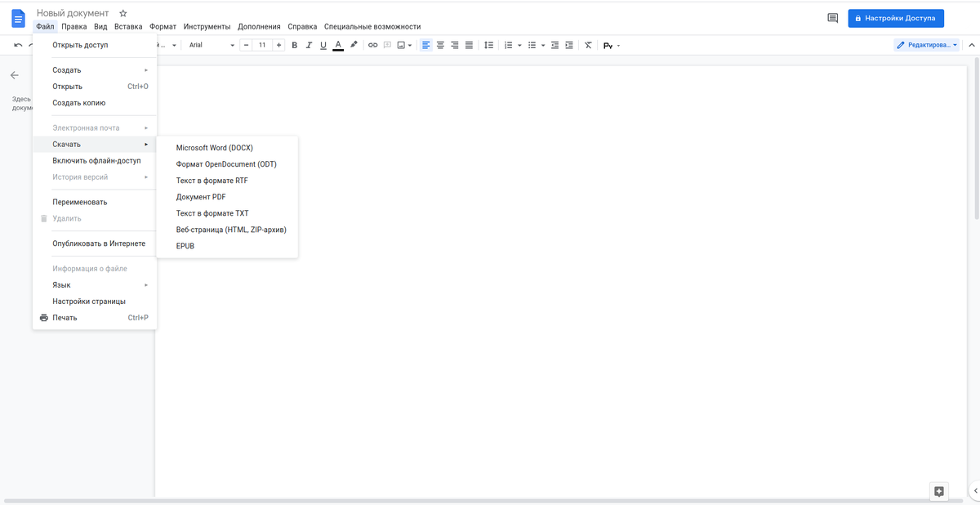Download as Текст в формате RTF

pos(227,181)
